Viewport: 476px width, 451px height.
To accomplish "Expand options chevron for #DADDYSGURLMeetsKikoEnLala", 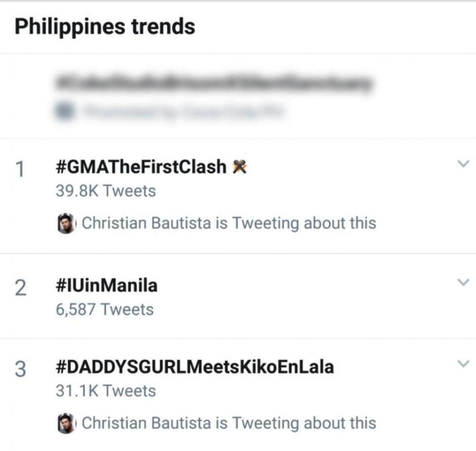I will pos(462,364).
